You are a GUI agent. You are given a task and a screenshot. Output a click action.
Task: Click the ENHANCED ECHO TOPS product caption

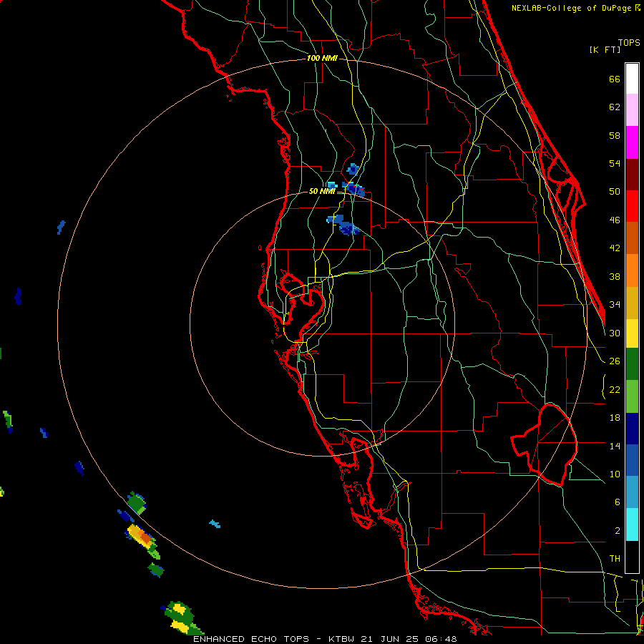(251, 639)
